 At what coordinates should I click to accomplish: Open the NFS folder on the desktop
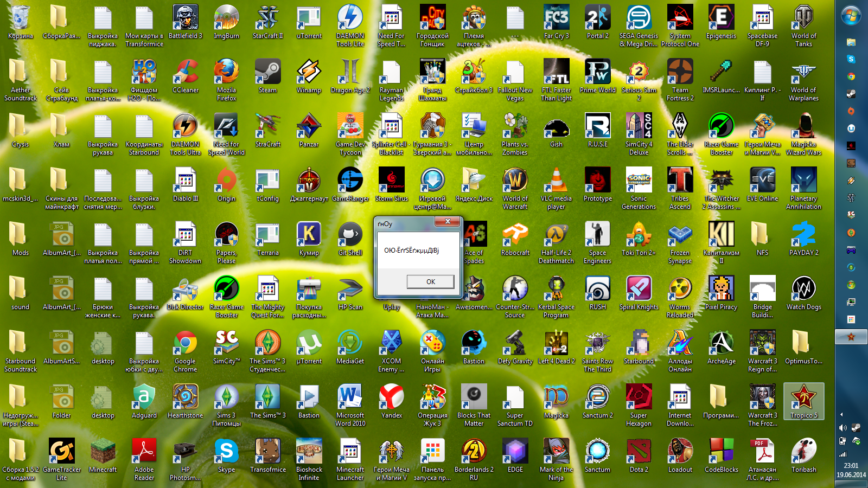763,240
